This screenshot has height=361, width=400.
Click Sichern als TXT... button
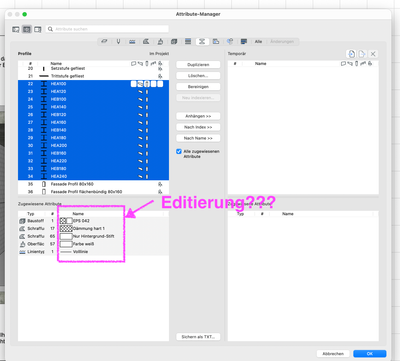pyautogui.click(x=198, y=337)
